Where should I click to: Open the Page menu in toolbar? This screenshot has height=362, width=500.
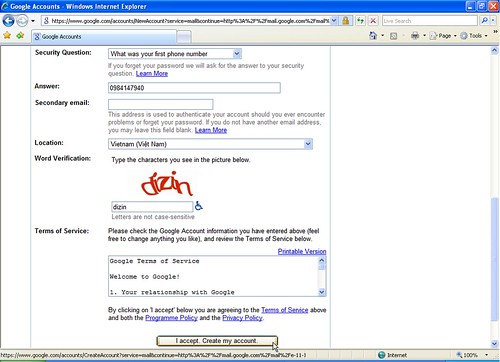tap(443, 36)
